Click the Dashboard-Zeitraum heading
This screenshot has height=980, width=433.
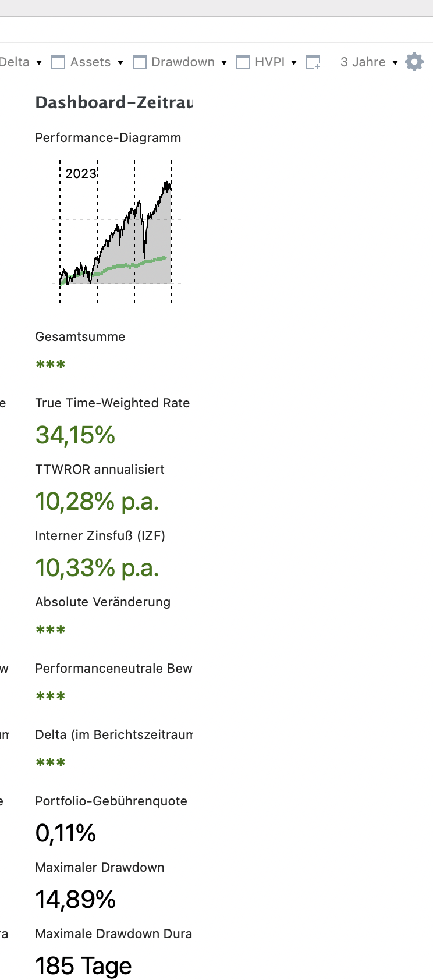point(114,103)
